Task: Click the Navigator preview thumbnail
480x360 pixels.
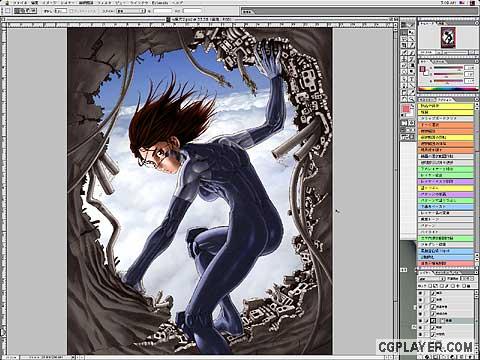Action: pos(448,37)
